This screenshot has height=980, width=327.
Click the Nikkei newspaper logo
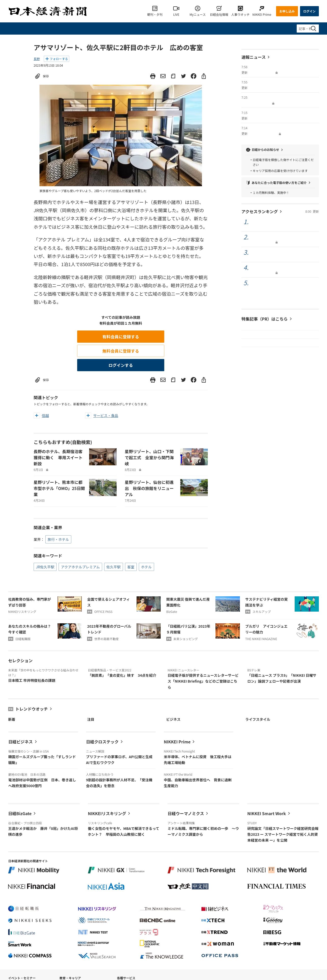(48, 11)
